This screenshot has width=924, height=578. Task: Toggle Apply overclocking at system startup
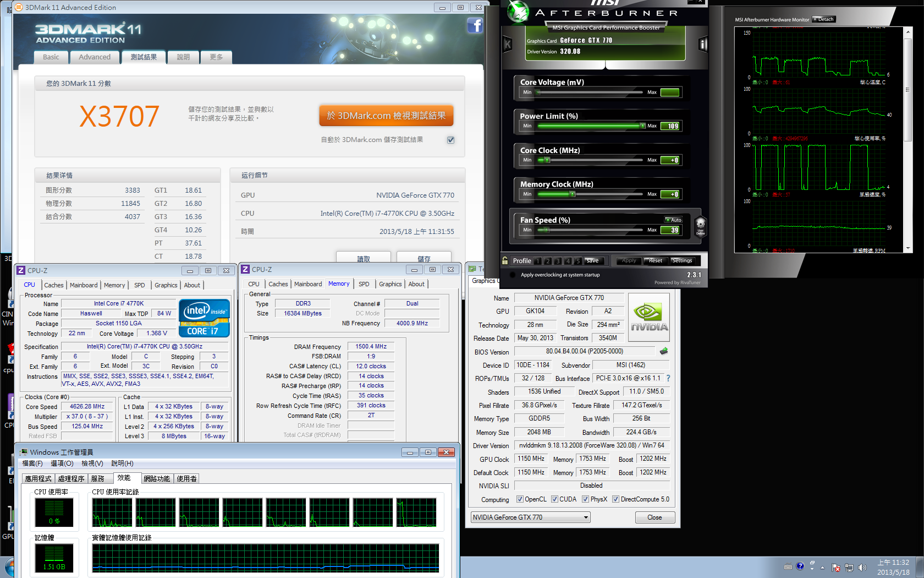coord(513,275)
